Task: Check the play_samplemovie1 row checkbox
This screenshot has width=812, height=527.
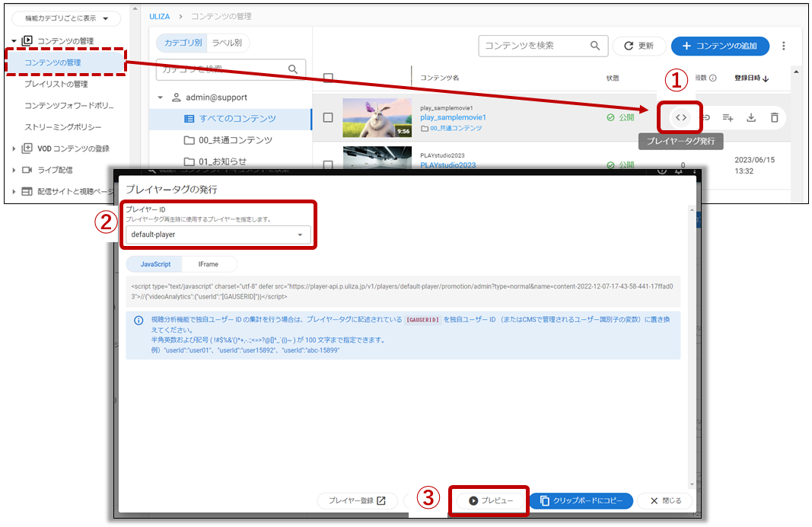Action: click(x=328, y=117)
